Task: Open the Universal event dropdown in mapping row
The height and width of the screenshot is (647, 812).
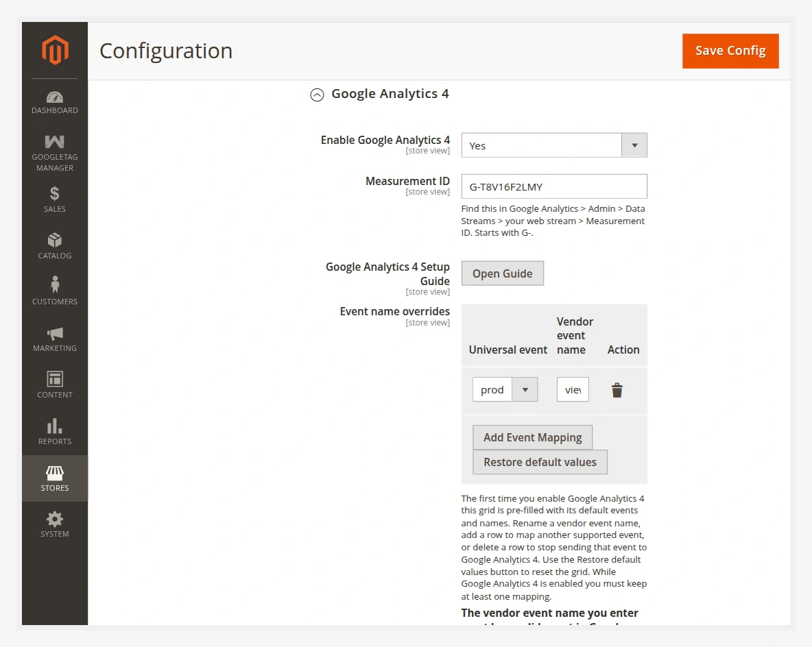Action: (x=505, y=389)
